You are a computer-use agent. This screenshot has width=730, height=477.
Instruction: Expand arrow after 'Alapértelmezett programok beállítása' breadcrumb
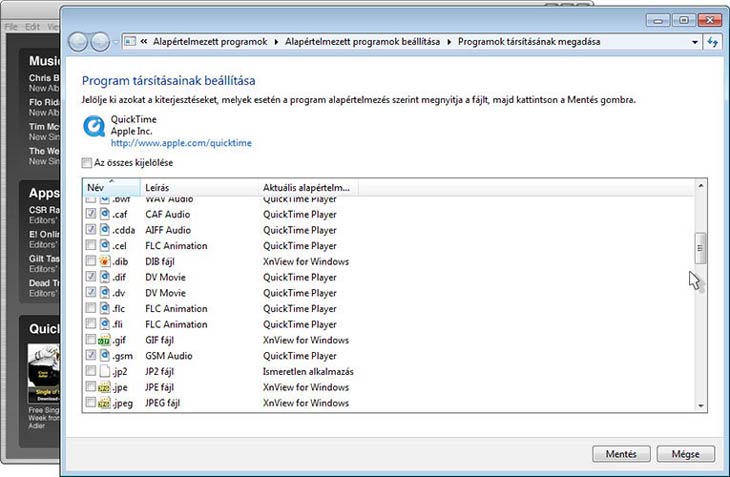449,42
